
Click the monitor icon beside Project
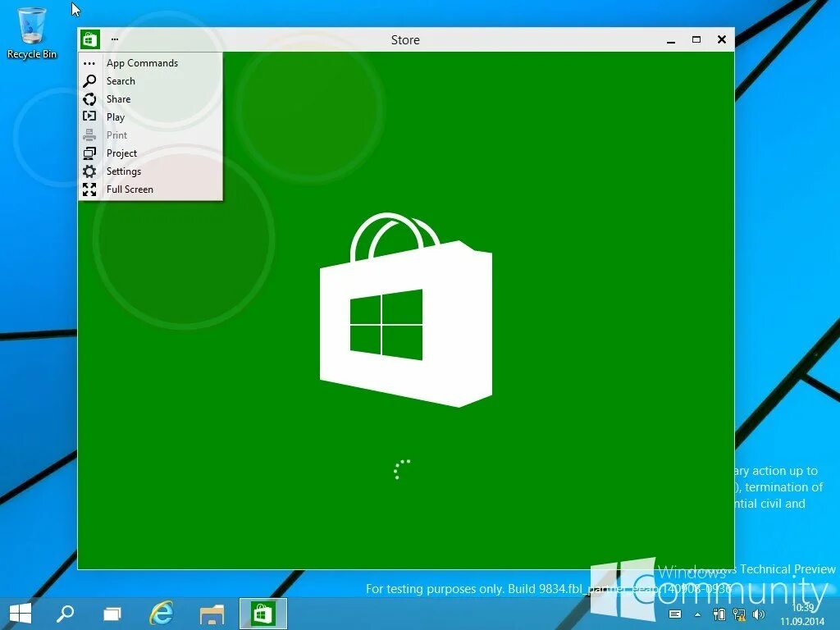click(89, 153)
